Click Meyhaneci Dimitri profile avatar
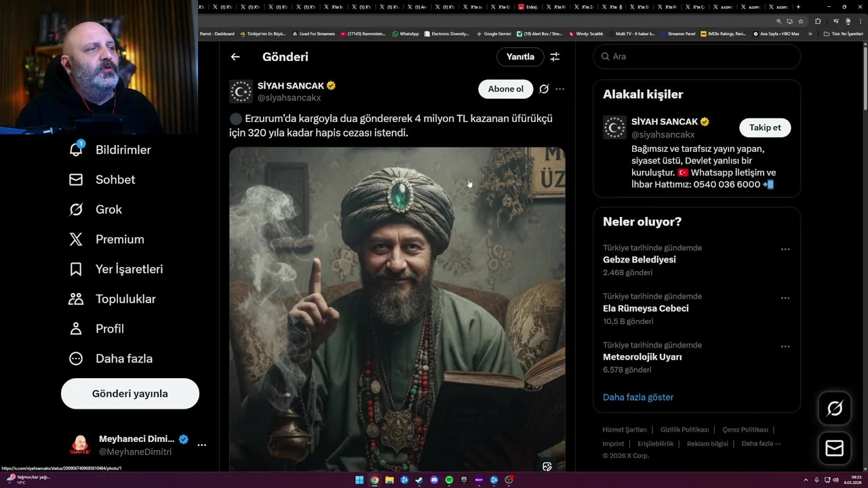Viewport: 868px width, 488px height. (80, 445)
